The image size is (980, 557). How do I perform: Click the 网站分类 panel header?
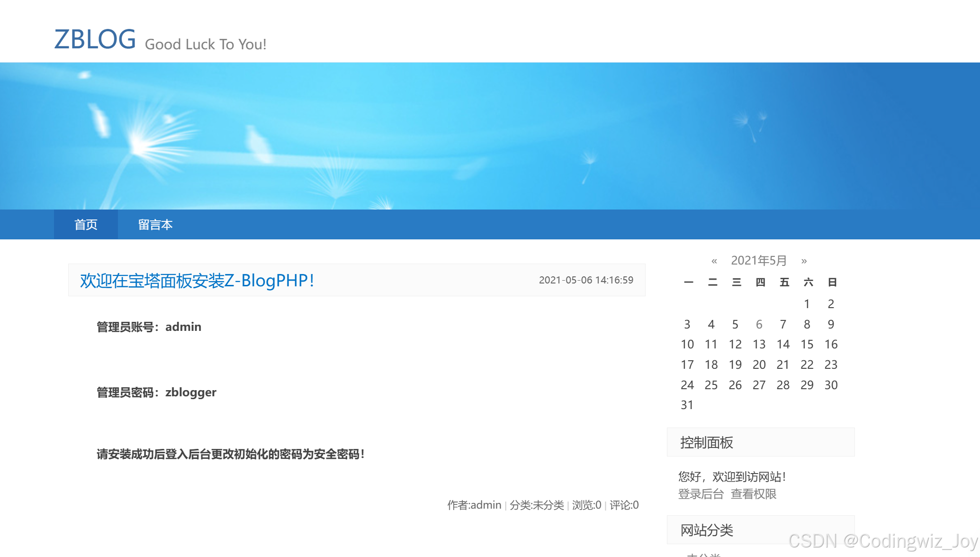click(706, 530)
